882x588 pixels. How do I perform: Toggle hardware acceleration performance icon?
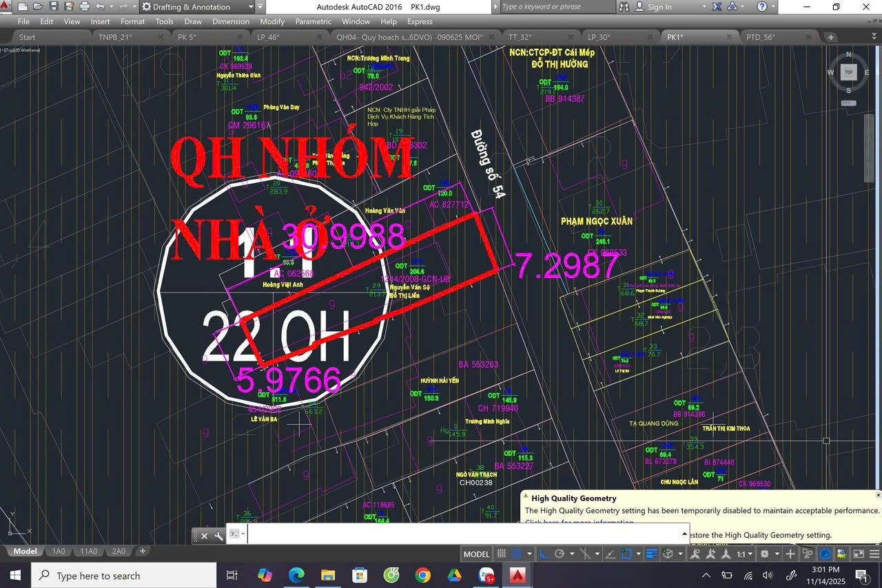pos(825,554)
